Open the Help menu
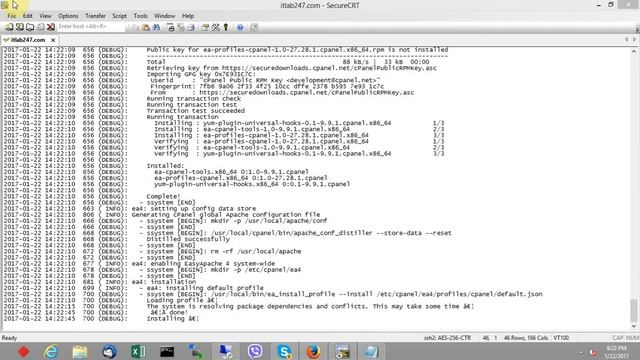 188,16
